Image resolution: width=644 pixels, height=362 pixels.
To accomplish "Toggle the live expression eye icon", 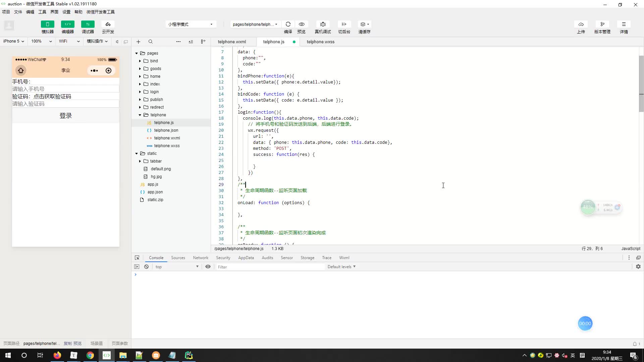I will (208, 267).
